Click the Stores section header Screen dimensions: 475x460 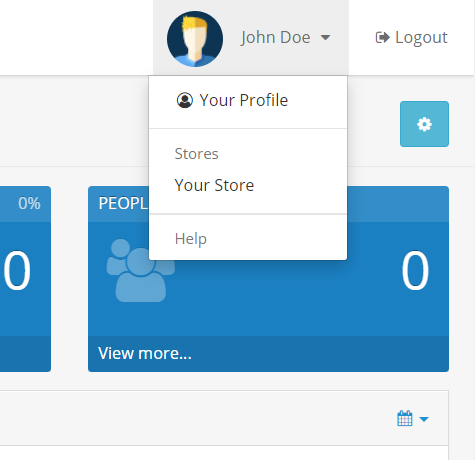pyautogui.click(x=196, y=154)
